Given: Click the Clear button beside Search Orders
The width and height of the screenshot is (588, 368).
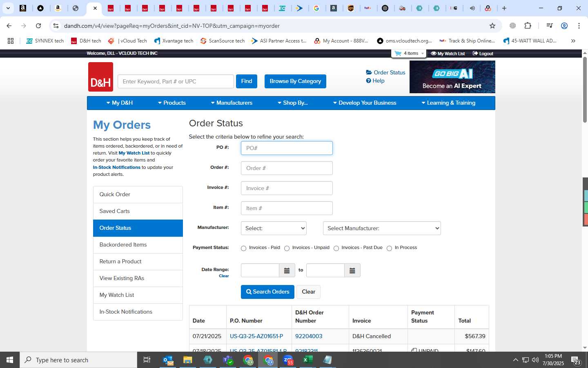Looking at the screenshot, I should pos(308,292).
